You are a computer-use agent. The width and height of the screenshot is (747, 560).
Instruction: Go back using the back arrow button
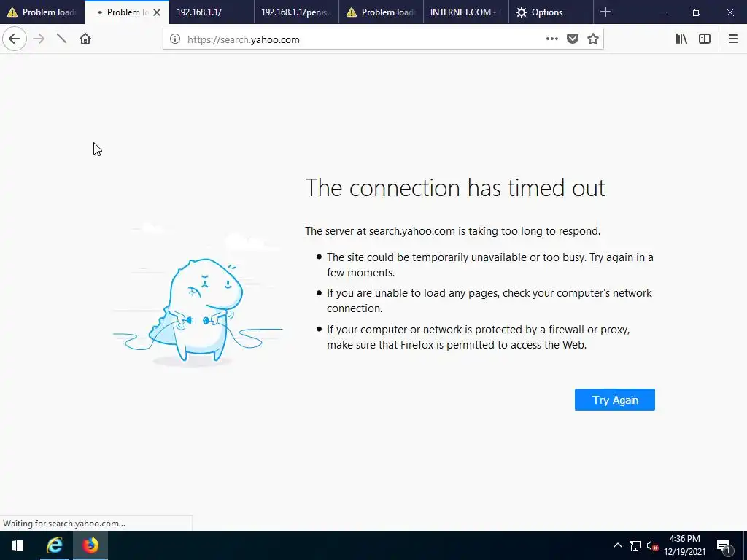pos(15,39)
